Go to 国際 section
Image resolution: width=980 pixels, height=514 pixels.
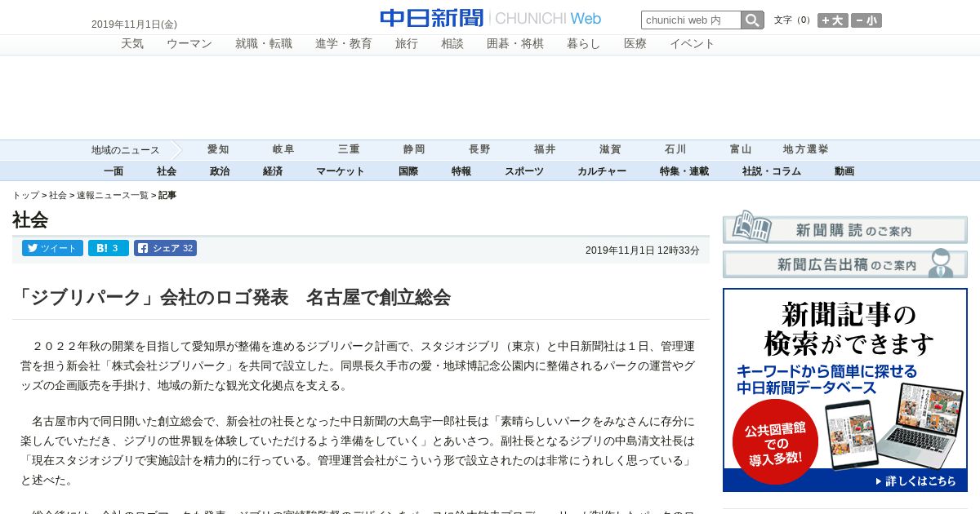point(408,171)
